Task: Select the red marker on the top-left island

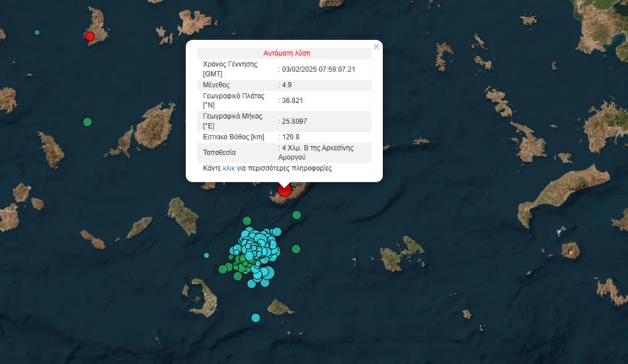Action: click(89, 36)
